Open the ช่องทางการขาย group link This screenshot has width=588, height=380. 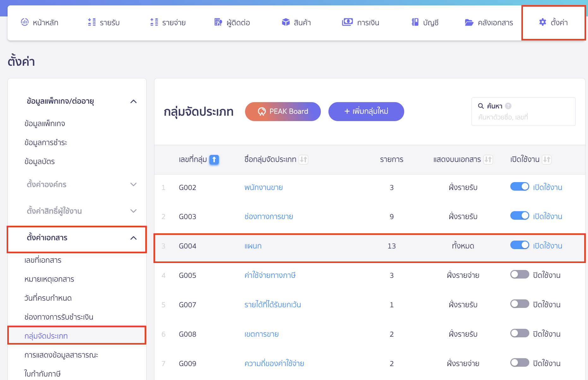tap(268, 217)
